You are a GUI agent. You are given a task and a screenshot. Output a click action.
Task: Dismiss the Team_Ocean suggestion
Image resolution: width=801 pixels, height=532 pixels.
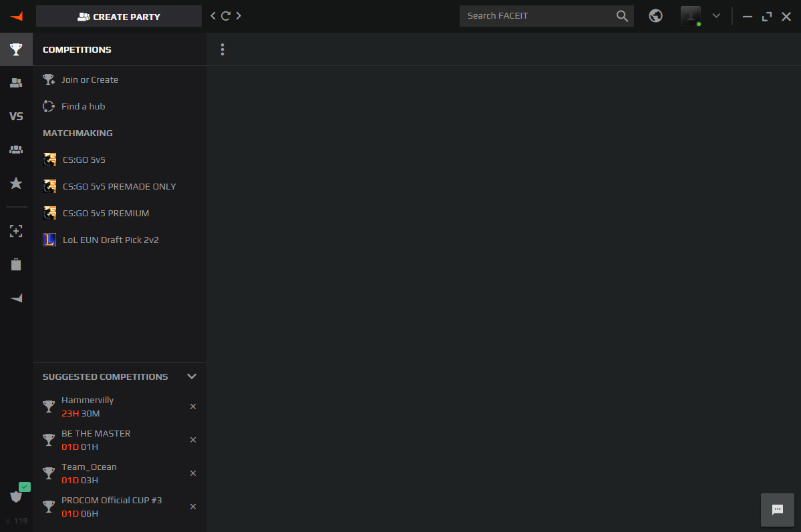pyautogui.click(x=193, y=473)
